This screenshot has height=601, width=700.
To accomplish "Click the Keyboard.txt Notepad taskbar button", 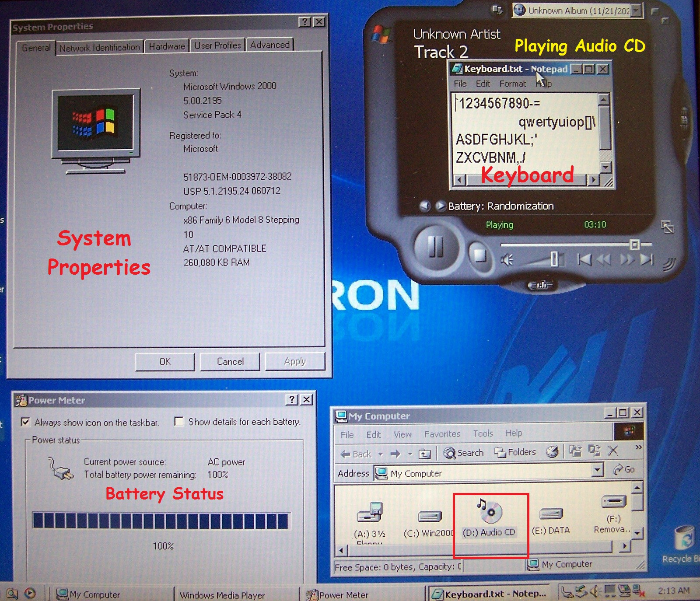I will [489, 594].
